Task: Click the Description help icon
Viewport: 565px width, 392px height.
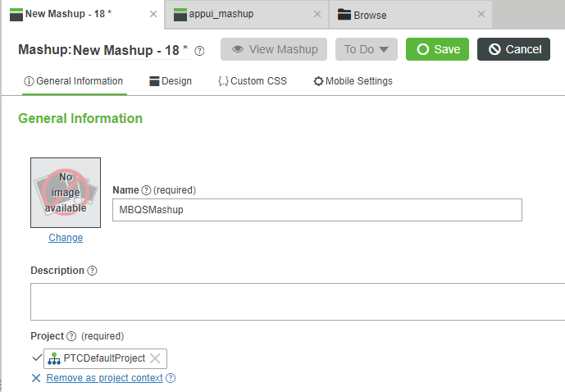Action: (x=92, y=271)
